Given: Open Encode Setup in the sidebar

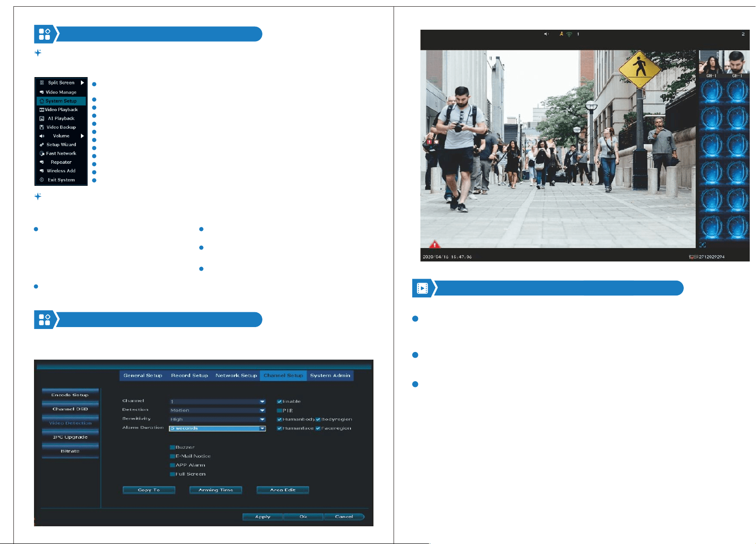Looking at the screenshot, I should pos(70,395).
